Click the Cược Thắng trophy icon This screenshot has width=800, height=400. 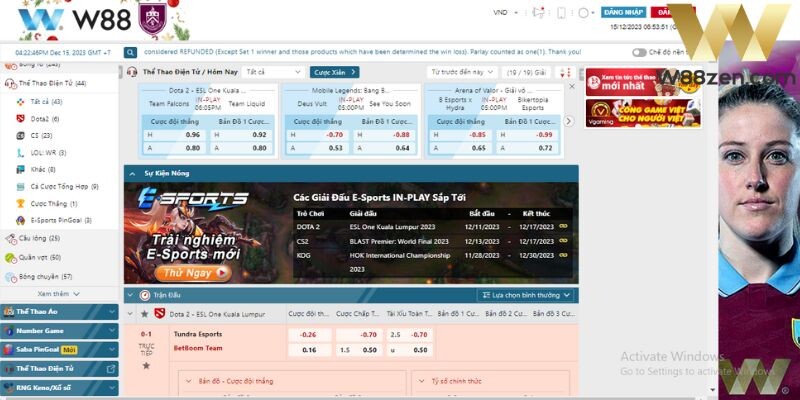coord(20,204)
